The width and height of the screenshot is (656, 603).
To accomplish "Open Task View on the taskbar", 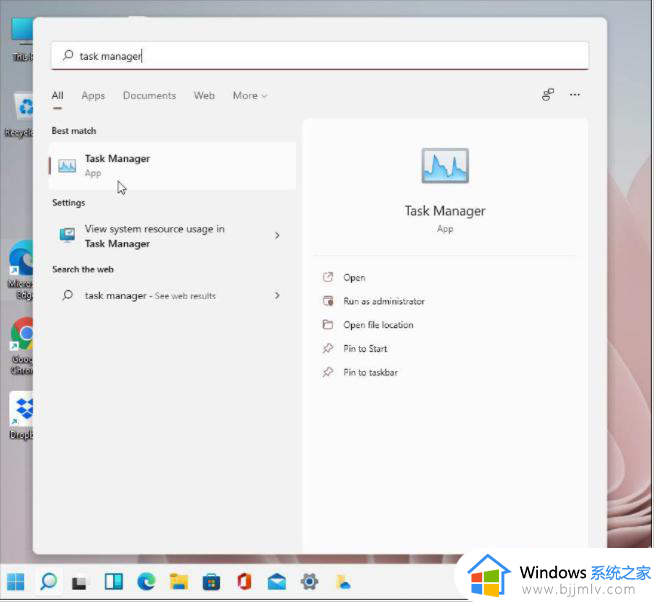I will (x=79, y=583).
